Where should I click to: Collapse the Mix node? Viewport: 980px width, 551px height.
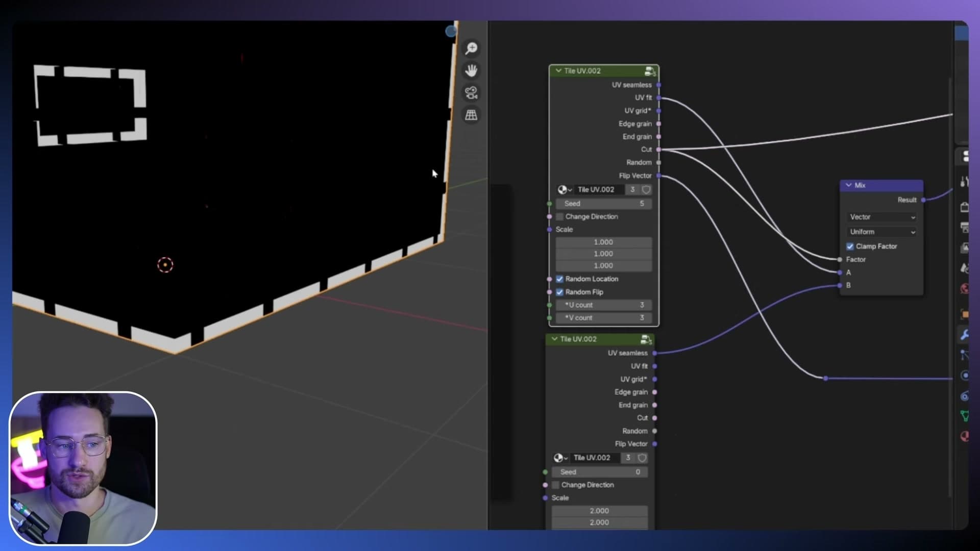pyautogui.click(x=849, y=185)
